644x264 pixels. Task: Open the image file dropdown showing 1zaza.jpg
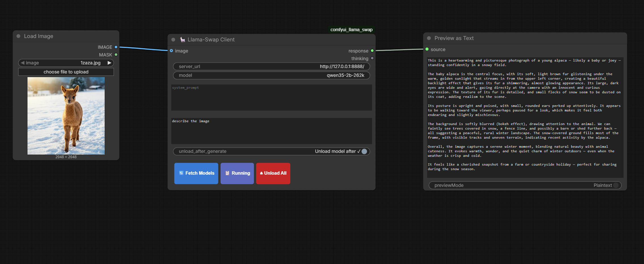pos(66,63)
